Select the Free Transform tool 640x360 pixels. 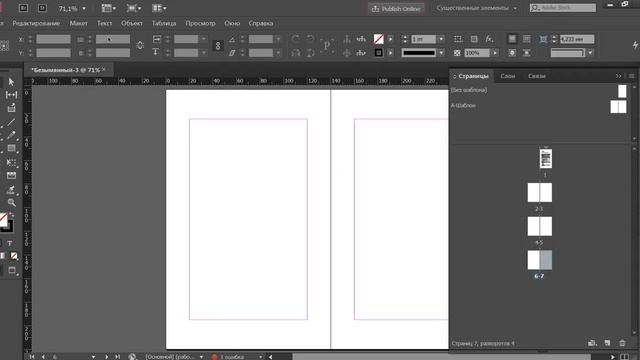[x=11, y=162]
